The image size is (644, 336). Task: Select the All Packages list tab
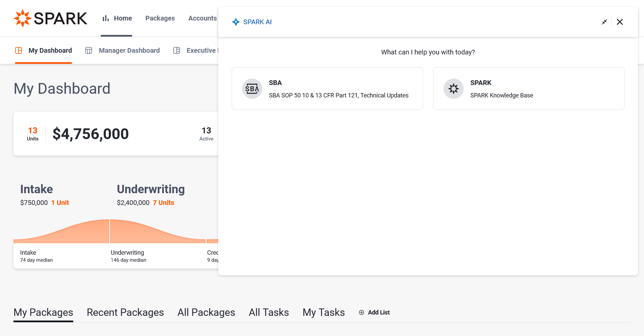click(206, 312)
